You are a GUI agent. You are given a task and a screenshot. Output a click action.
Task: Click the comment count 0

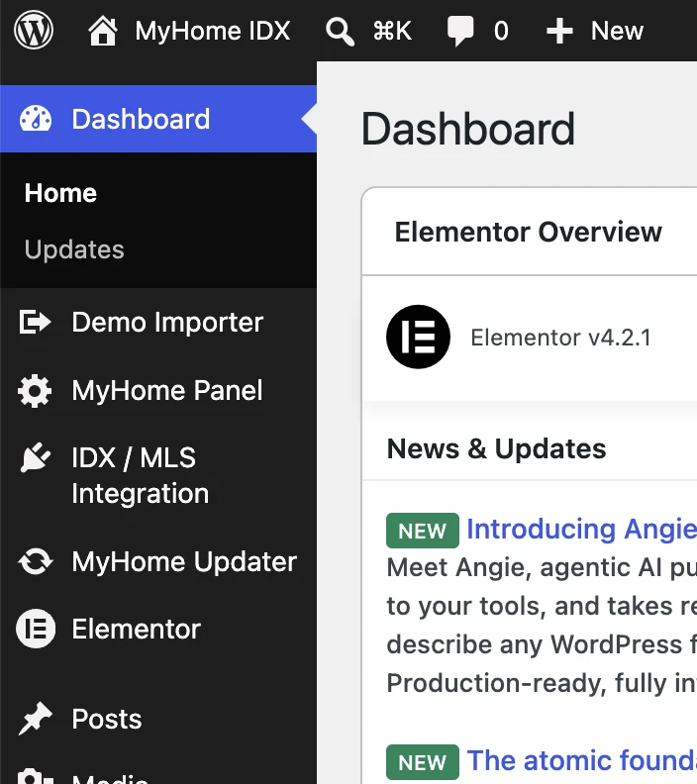[501, 31]
